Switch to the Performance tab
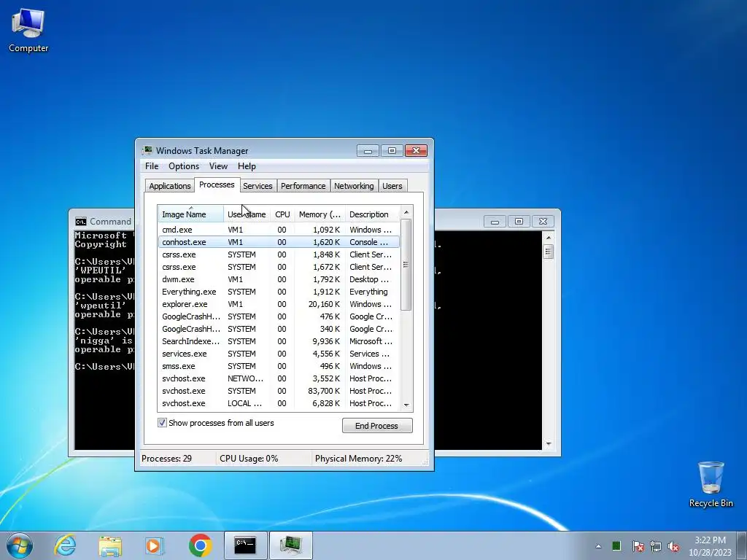The image size is (747, 560). pyautogui.click(x=303, y=186)
